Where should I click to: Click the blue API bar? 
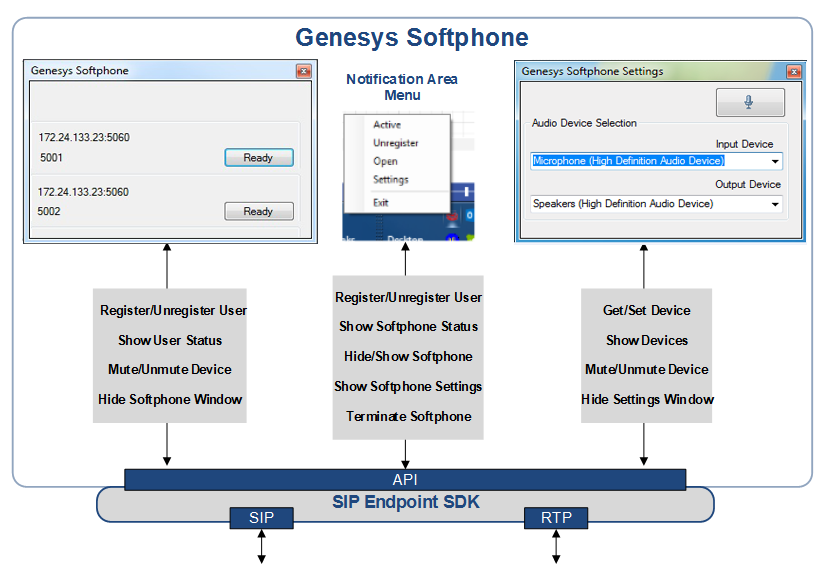coord(405,480)
